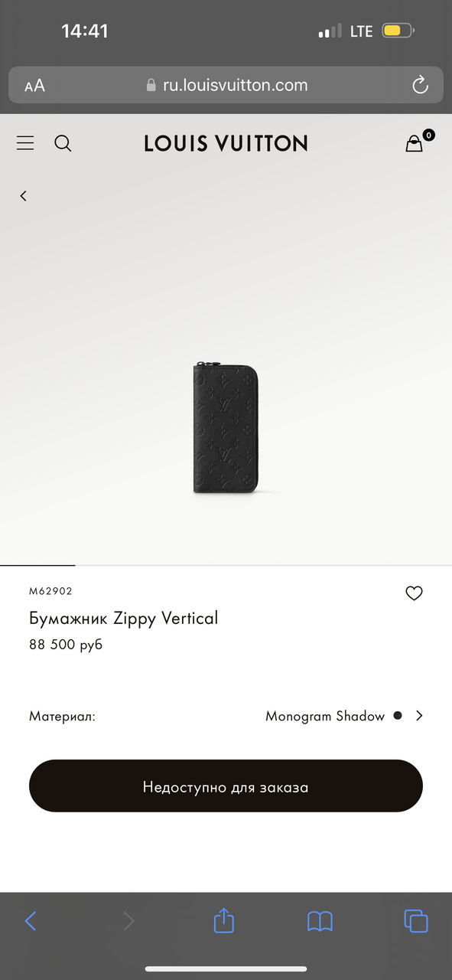Open Safari bookmarks
This screenshot has height=980, width=452.
pyautogui.click(x=320, y=921)
